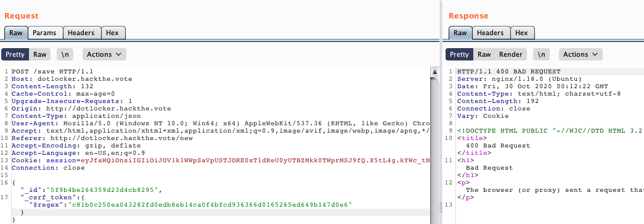Viewport: 644px width, 224px height.
Task: Click the Accept: text/html header line
Action: tap(221, 131)
